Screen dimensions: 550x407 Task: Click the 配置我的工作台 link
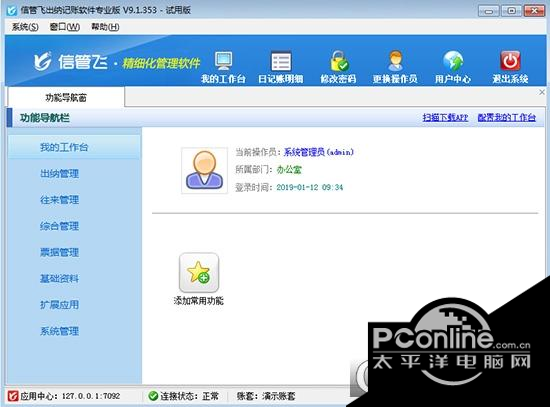coord(507,118)
